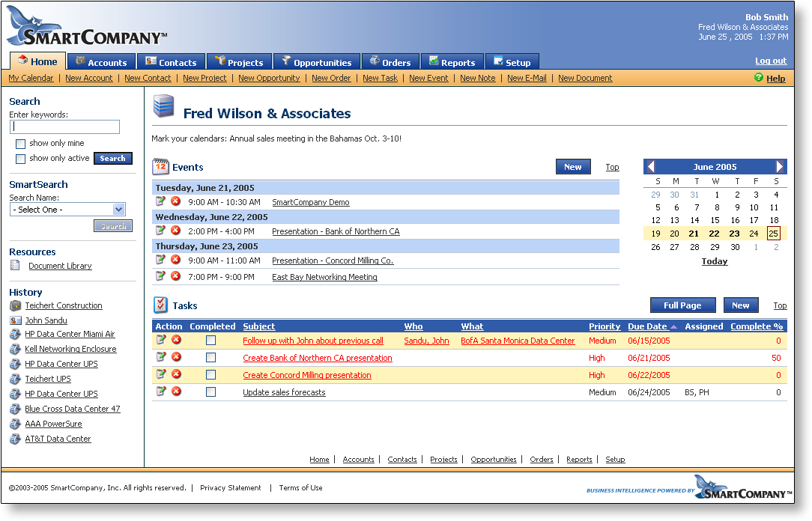Edit the Concord Milling Co. presentation event
The image size is (812, 521).
click(160, 260)
